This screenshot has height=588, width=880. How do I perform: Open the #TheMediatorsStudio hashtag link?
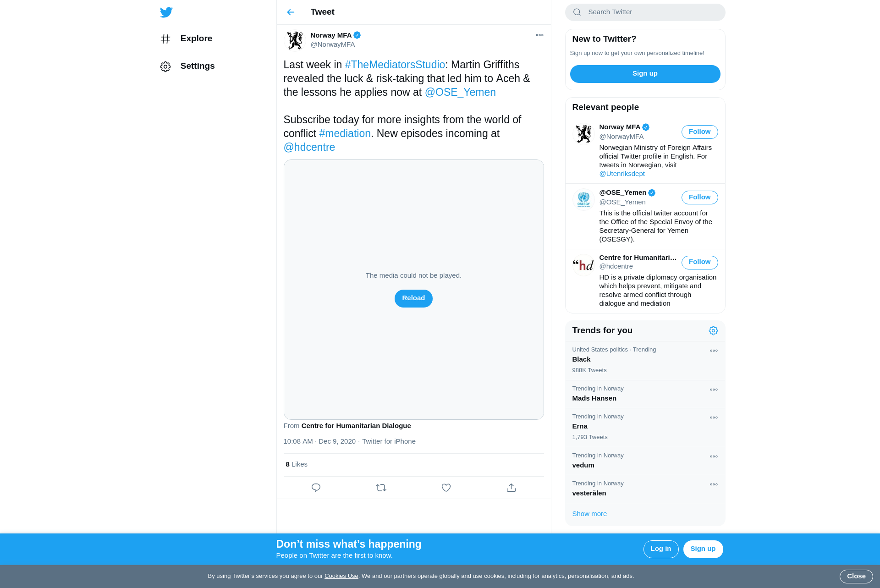[x=395, y=65]
